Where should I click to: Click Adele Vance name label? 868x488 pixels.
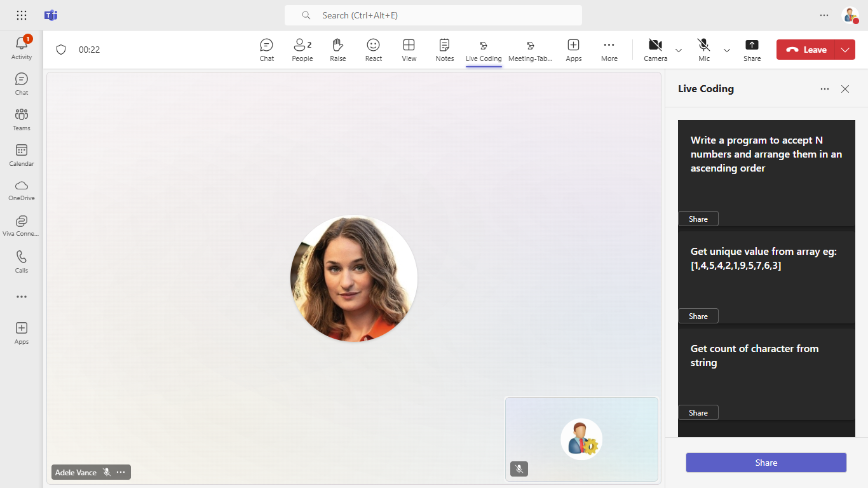76,472
